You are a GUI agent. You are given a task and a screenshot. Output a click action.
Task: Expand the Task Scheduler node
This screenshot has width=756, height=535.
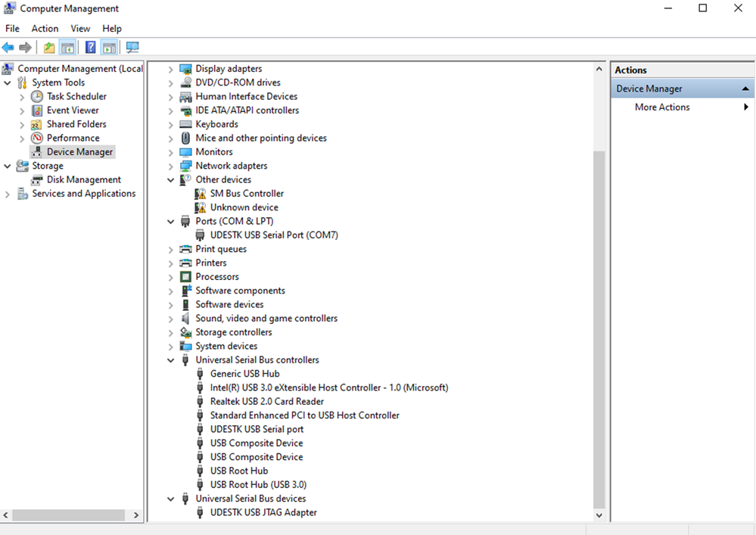click(x=22, y=97)
